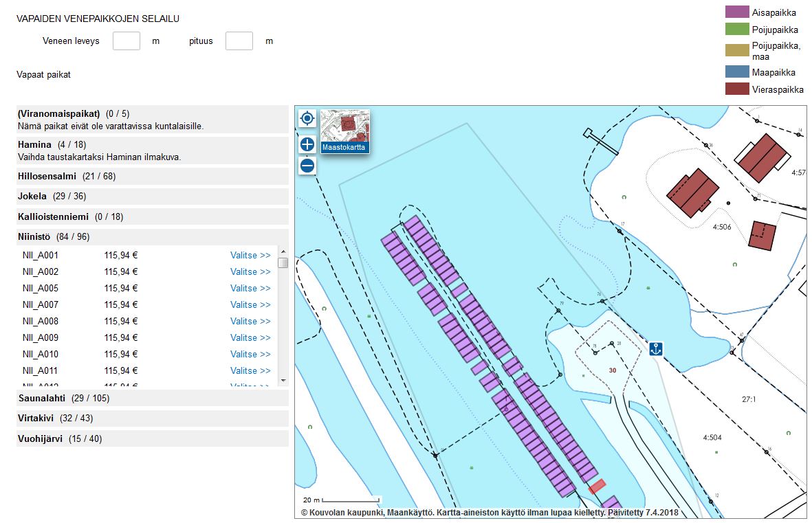Viewport: 812px width, 523px height.
Task: Click the berth list scrollbar down arrow
Action: pyautogui.click(x=283, y=381)
